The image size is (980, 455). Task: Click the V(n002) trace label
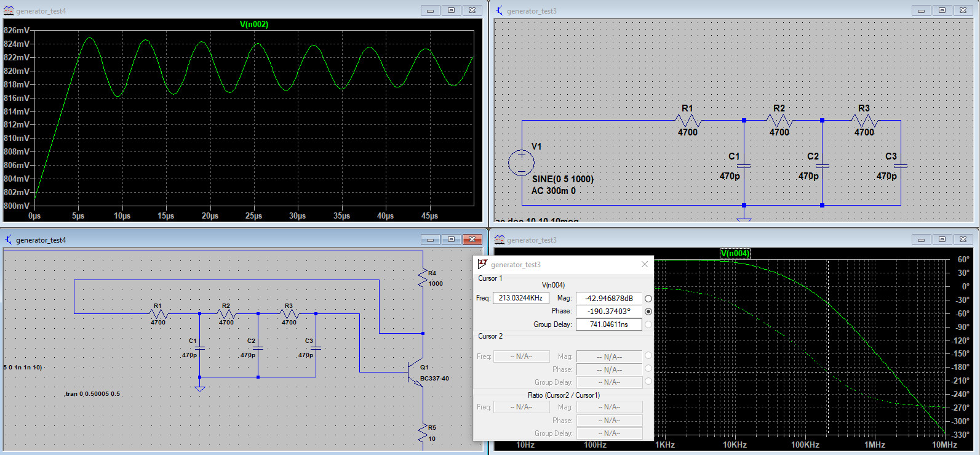click(254, 25)
